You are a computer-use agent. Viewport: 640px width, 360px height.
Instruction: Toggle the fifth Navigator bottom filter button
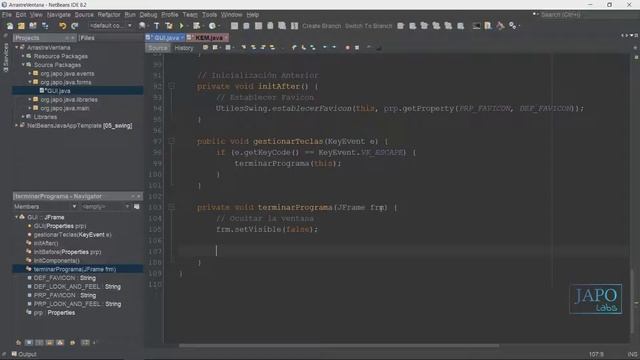click(x=60, y=342)
